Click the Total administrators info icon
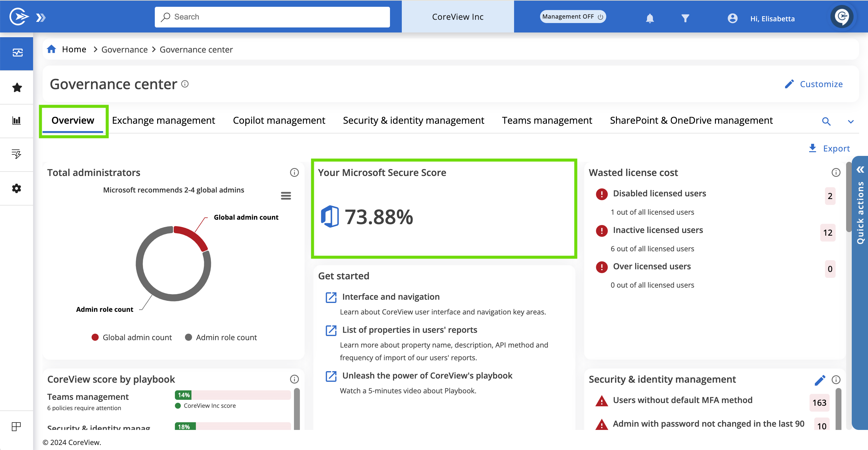 coord(294,172)
